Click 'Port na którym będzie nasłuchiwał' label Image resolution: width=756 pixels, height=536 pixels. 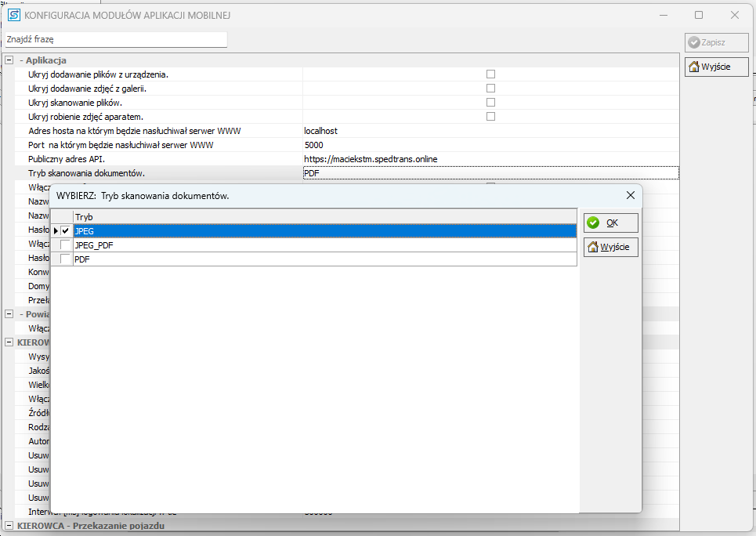point(121,145)
